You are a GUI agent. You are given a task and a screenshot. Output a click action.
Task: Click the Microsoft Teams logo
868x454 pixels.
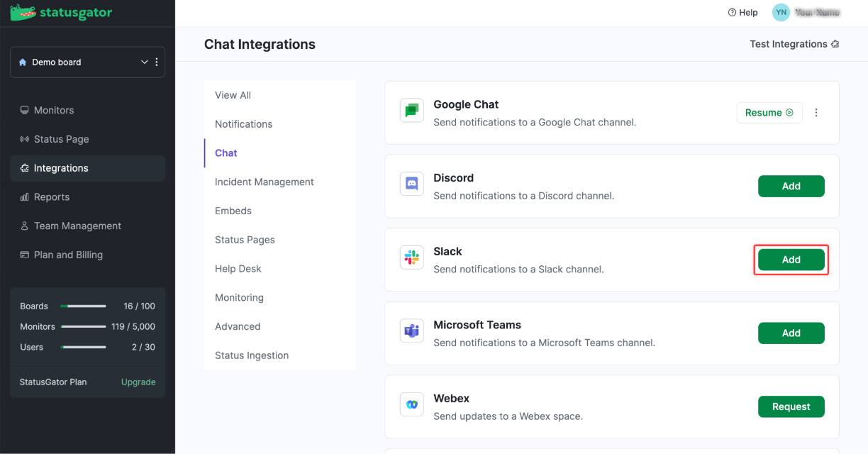tap(411, 331)
